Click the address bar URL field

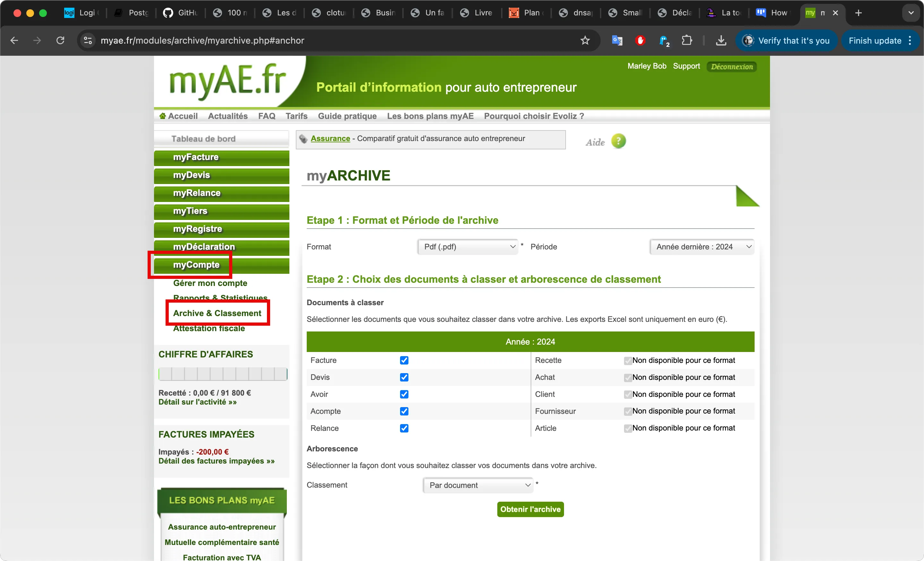pos(338,40)
